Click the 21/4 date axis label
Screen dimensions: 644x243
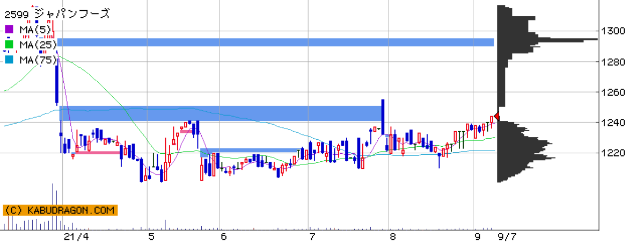pyautogui.click(x=76, y=237)
